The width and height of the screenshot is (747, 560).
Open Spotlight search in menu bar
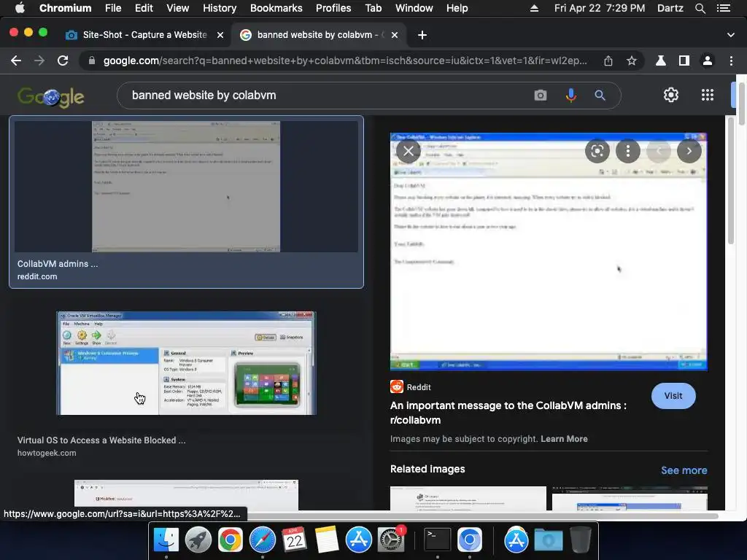[x=700, y=8]
